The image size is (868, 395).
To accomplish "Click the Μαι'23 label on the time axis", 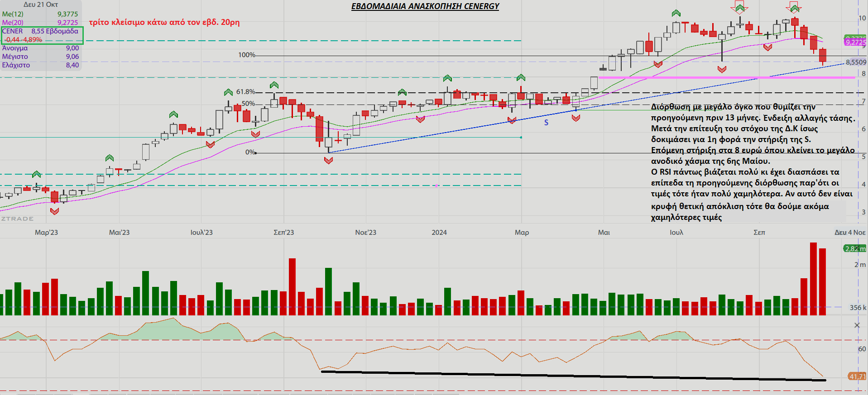I will [120, 233].
